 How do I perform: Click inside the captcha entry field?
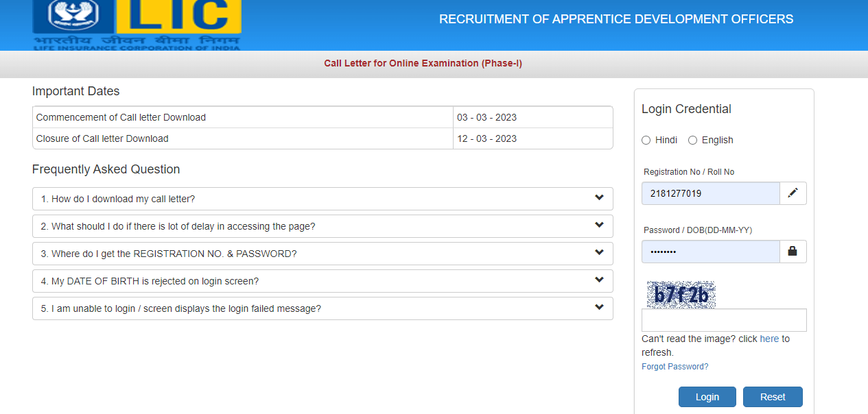(x=723, y=319)
